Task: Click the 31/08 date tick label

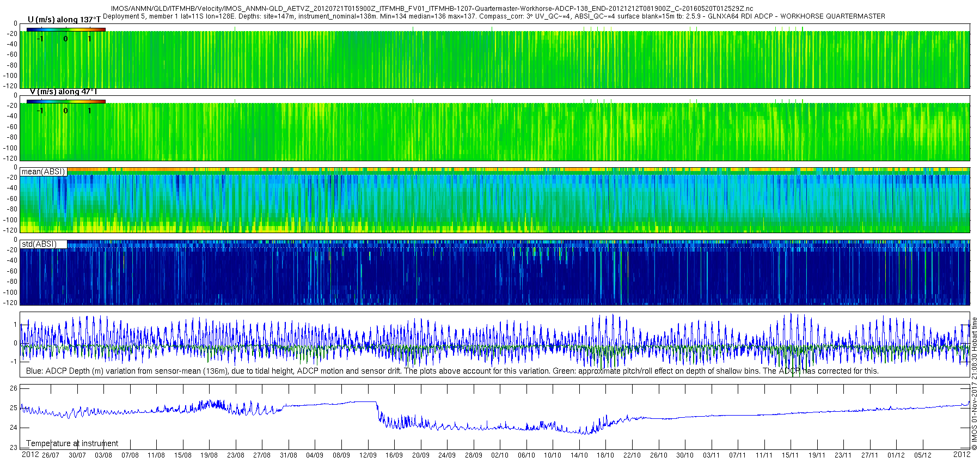Action: (x=288, y=455)
